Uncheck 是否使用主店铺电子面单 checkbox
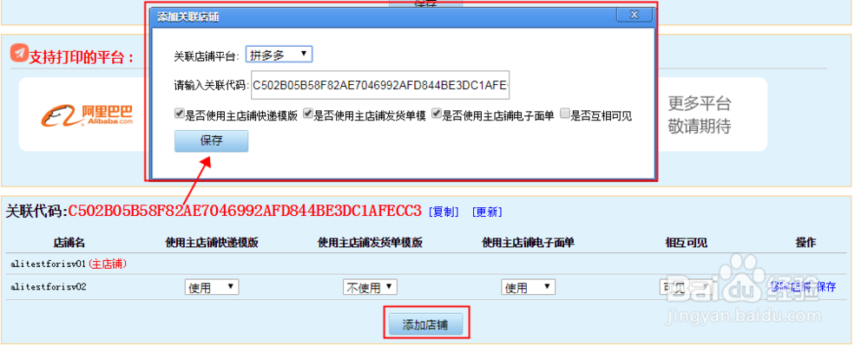 click(x=437, y=114)
